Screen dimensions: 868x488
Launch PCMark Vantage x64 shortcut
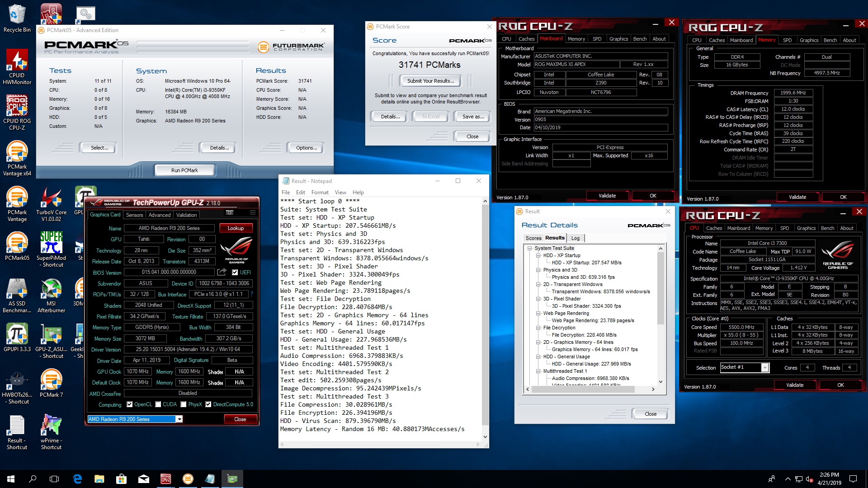tap(17, 158)
